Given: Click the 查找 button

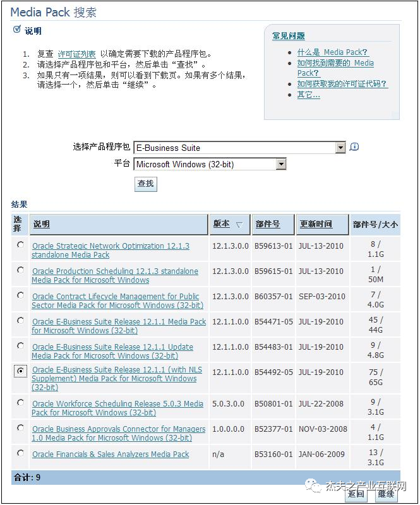Looking at the screenshot, I should pos(146,184).
